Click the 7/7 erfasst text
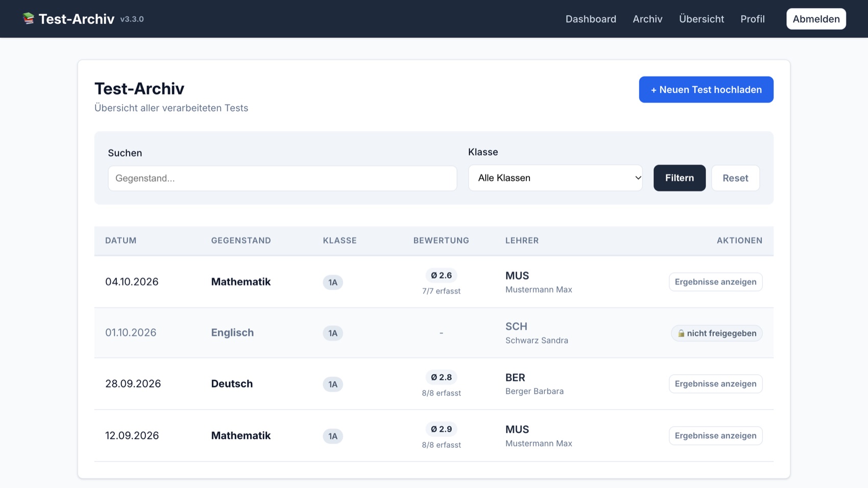Viewport: 868px width, 488px height. click(x=441, y=291)
